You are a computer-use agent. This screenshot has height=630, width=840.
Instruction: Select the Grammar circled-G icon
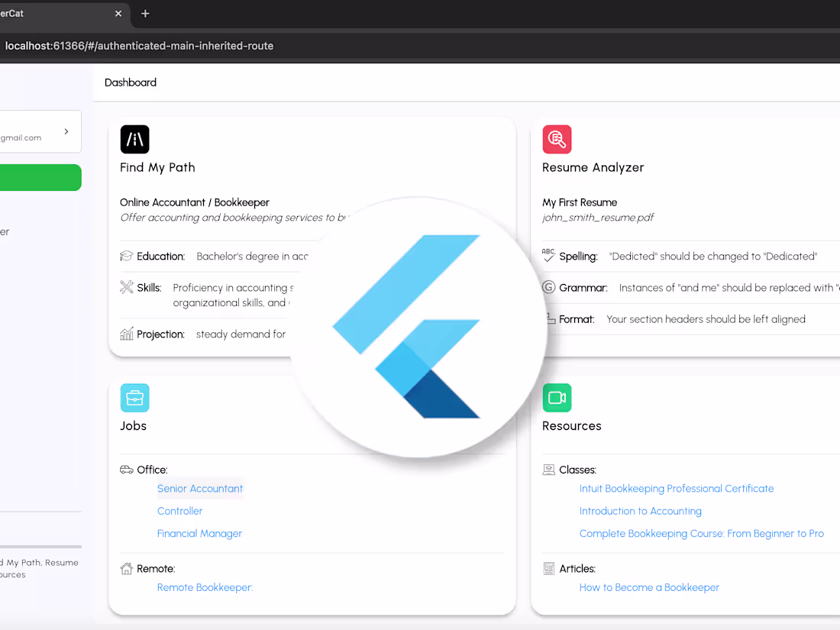(548, 288)
